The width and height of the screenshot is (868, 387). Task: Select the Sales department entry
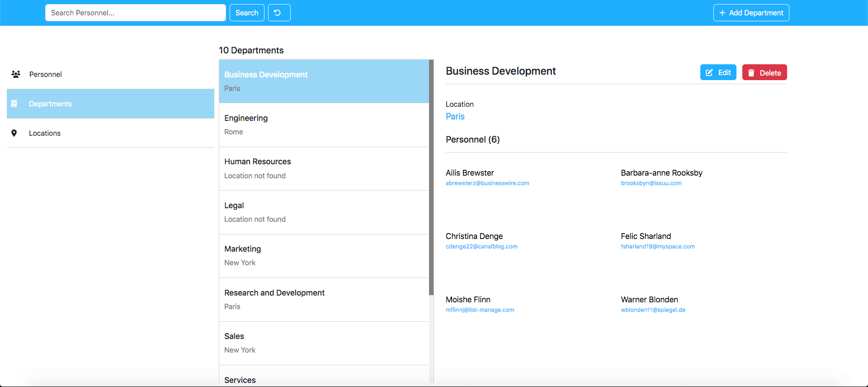(x=324, y=343)
